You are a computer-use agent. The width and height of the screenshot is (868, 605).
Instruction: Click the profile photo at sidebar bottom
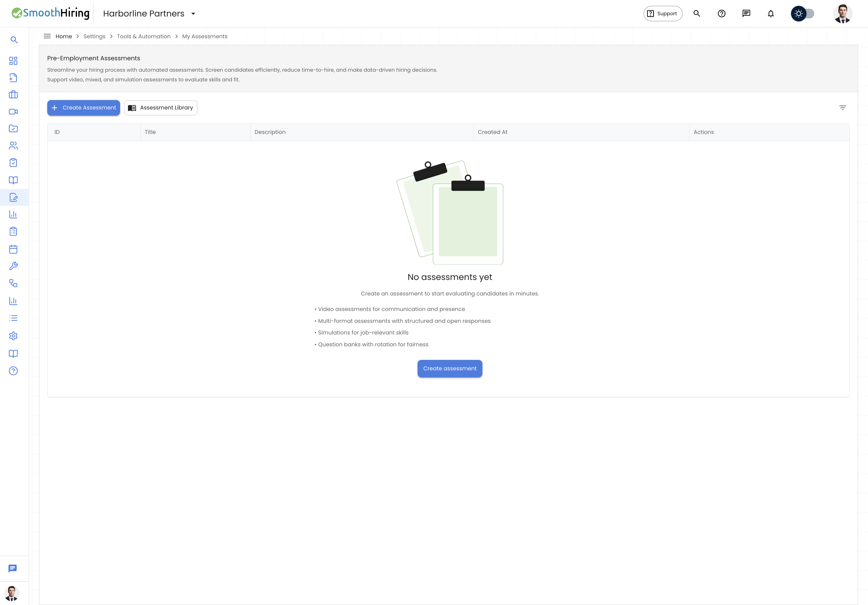pyautogui.click(x=12, y=593)
